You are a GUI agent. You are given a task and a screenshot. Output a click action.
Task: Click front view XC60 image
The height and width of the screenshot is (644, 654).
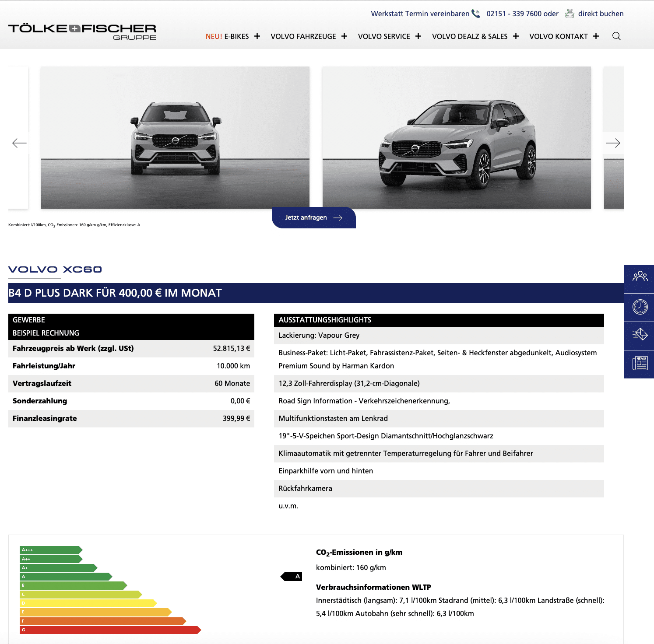pyautogui.click(x=175, y=137)
